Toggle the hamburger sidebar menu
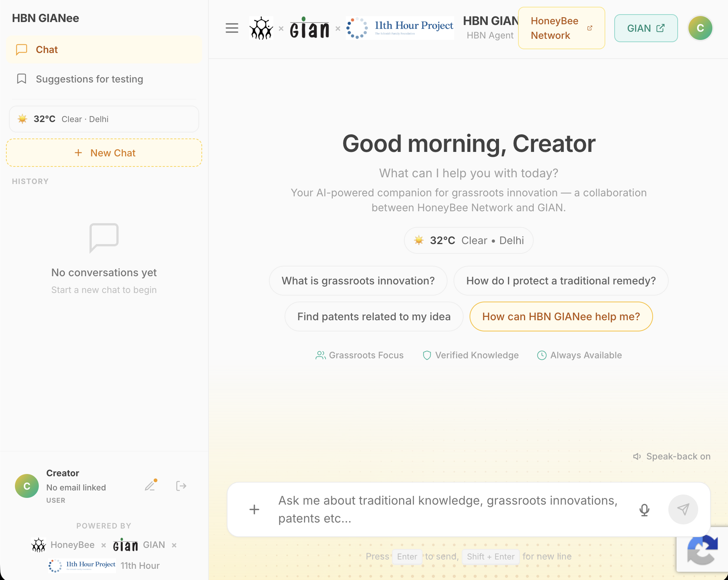728x580 pixels. click(232, 28)
